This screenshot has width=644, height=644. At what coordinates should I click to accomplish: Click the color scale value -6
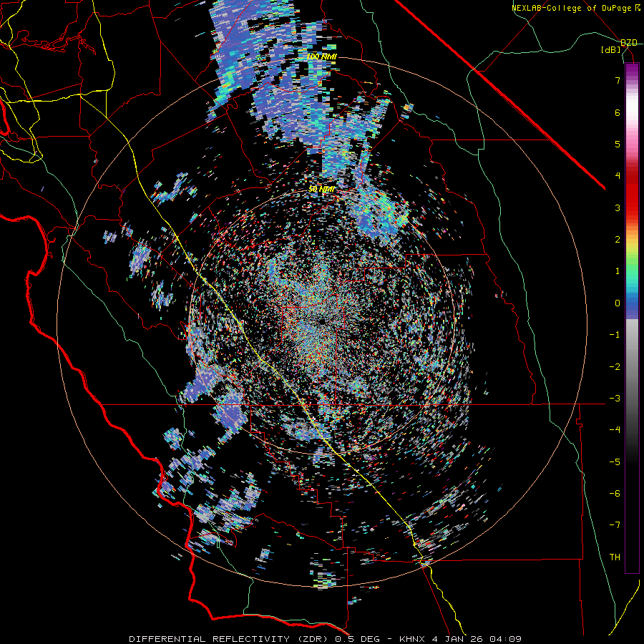[615, 494]
